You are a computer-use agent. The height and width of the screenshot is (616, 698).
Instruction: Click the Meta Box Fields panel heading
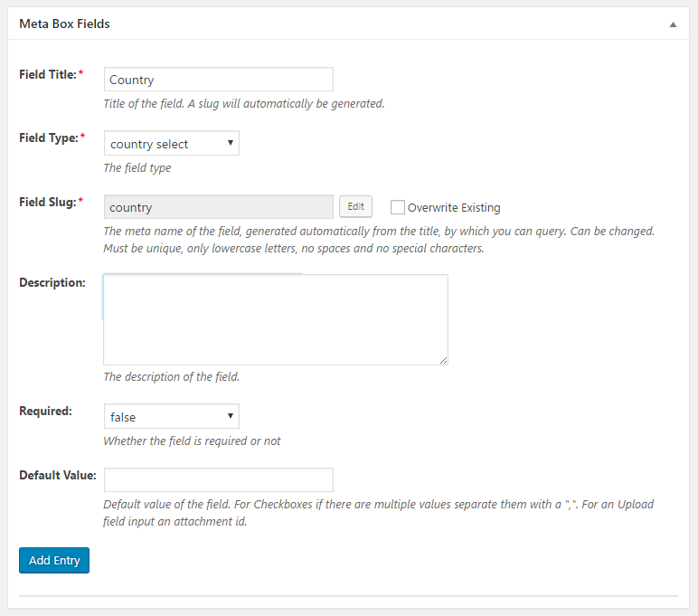click(64, 24)
